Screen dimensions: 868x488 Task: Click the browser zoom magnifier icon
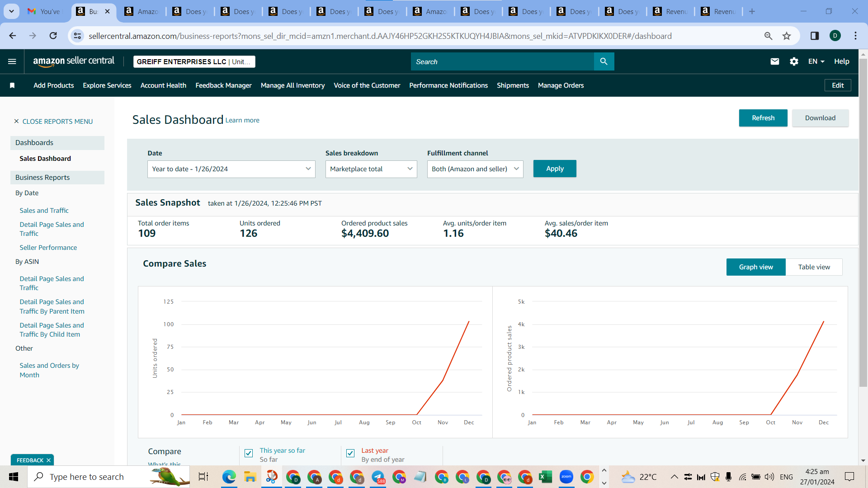click(768, 36)
